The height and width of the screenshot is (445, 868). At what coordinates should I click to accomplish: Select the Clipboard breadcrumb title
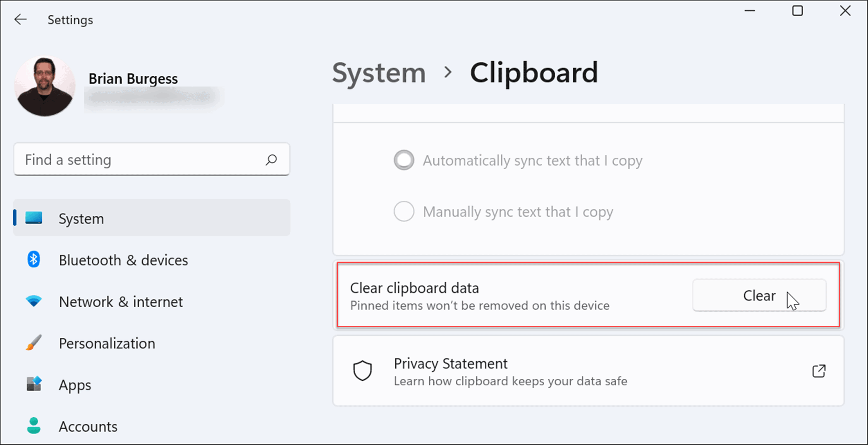(534, 72)
